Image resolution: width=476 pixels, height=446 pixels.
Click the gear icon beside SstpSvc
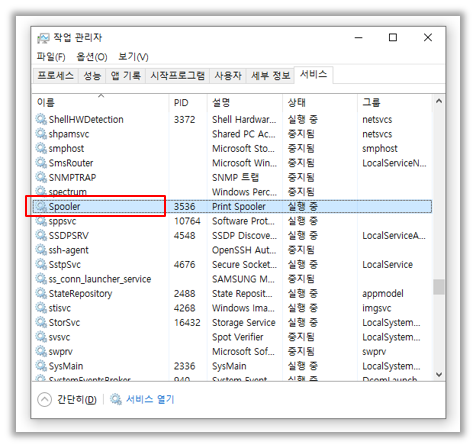[41, 264]
